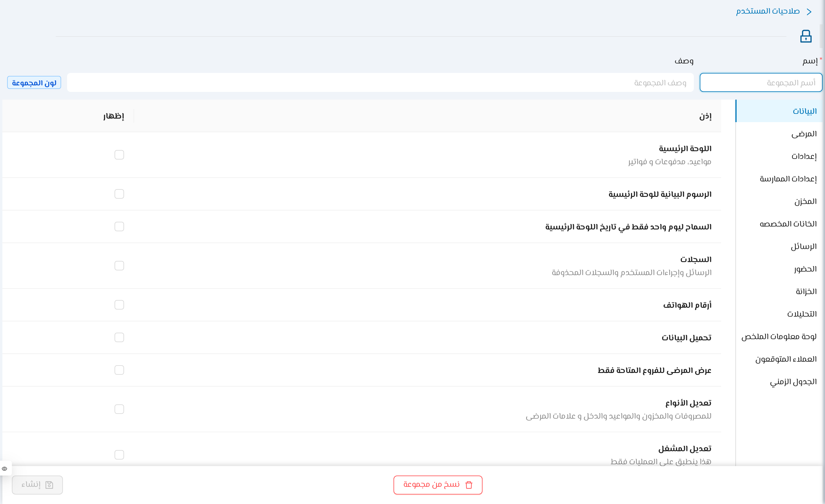Select the إعدادات الممارسة tab
The image size is (825, 504).
coord(780,178)
